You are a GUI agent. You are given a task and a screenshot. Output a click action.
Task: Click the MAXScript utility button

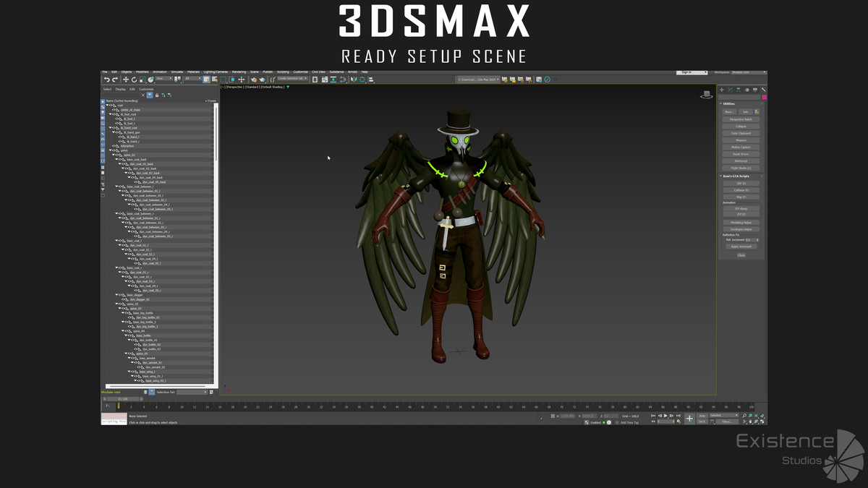click(741, 161)
